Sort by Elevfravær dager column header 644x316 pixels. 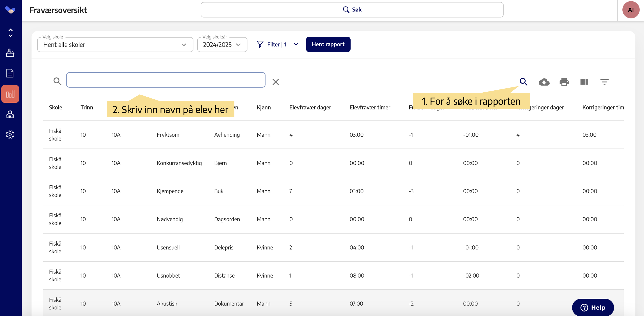point(310,107)
